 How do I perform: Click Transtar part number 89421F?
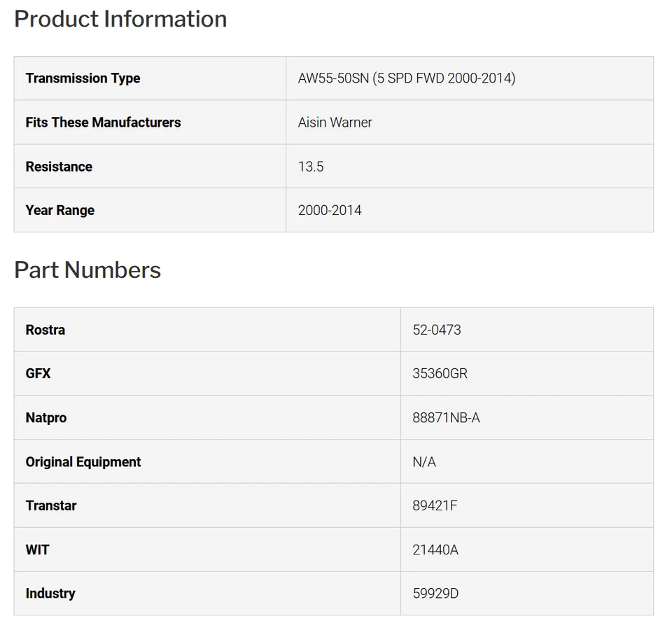(435, 505)
